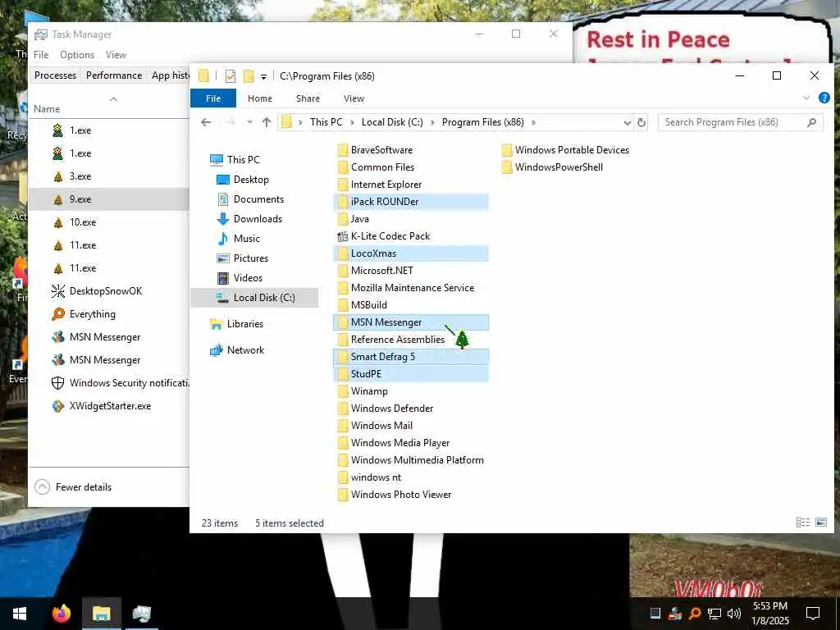Switch to Task Manager Processes tab
Screen dimensions: 840x630
(55, 75)
